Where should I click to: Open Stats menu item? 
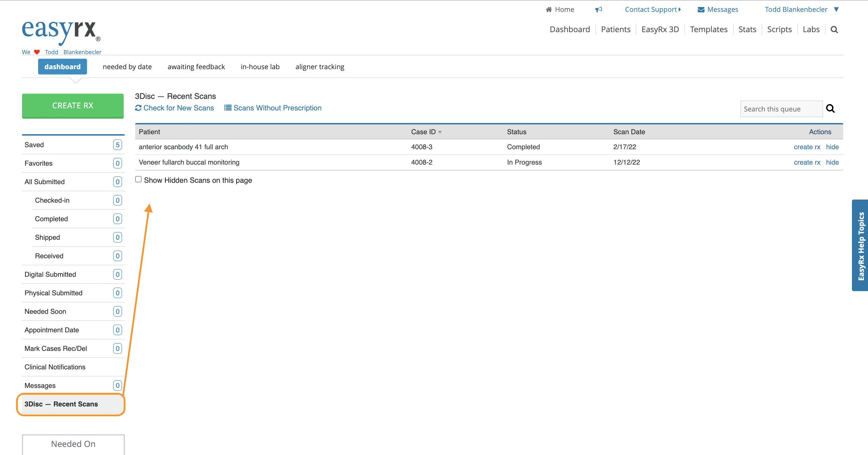[x=747, y=29]
